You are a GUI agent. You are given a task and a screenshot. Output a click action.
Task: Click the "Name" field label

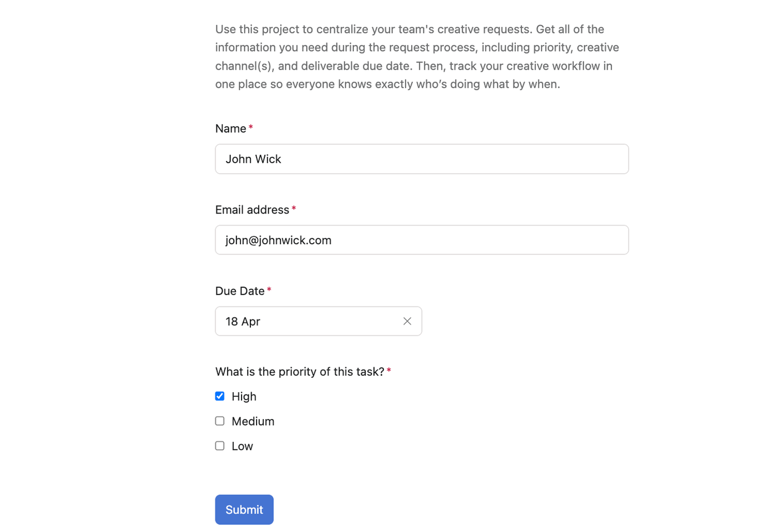point(230,129)
